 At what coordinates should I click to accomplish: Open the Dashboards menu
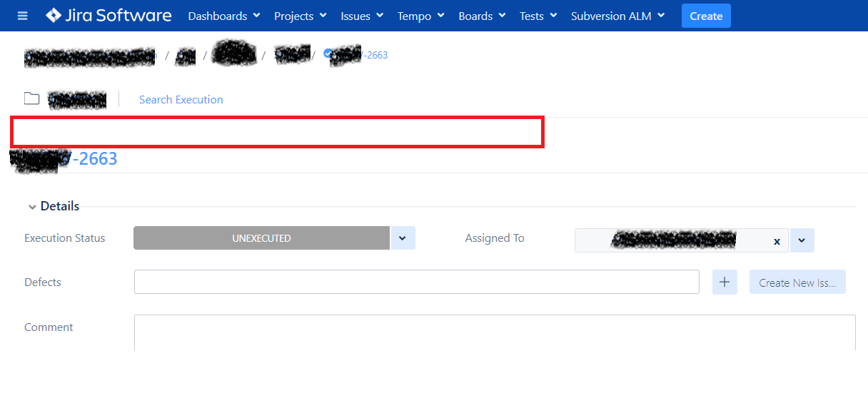point(224,16)
